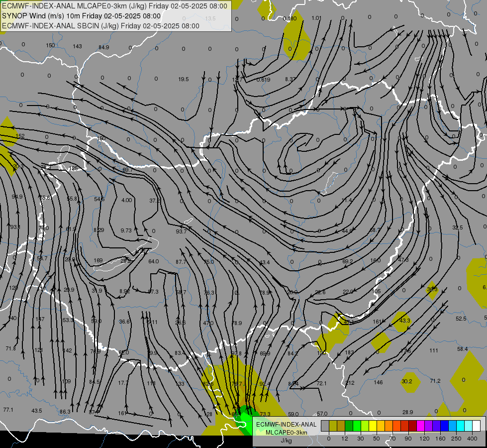Click the map value '69.2'
Viewport: 487px width, 448px height.
pyautogui.click(x=348, y=262)
